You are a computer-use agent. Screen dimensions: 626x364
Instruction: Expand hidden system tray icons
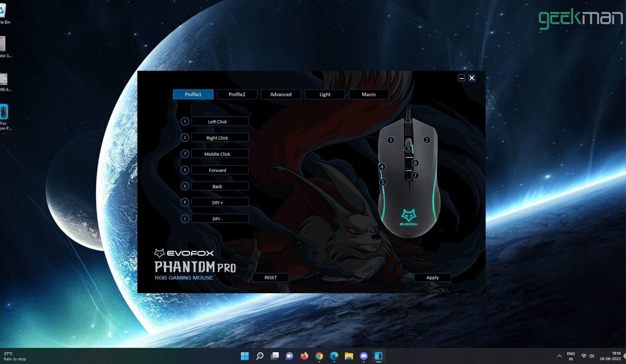560,356
